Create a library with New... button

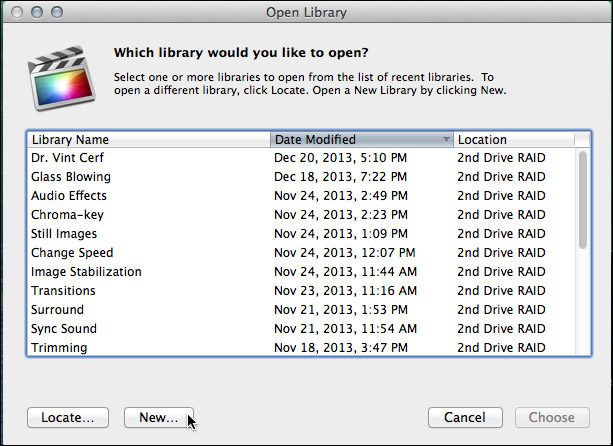[159, 417]
